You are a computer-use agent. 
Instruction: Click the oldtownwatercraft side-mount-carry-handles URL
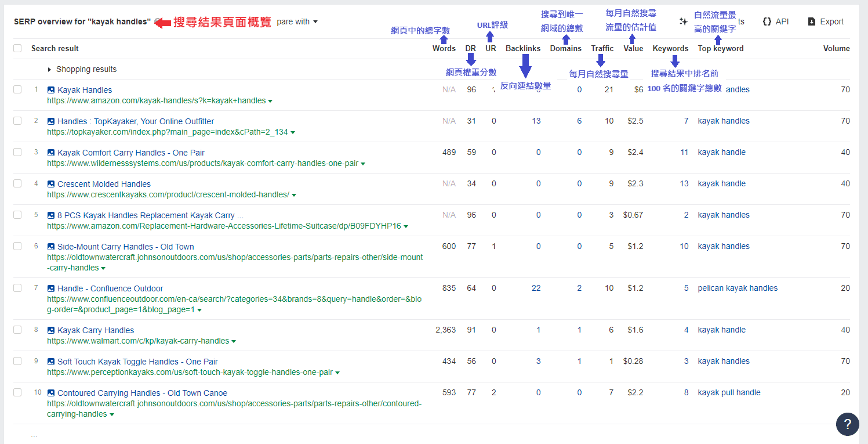pyautogui.click(x=235, y=262)
